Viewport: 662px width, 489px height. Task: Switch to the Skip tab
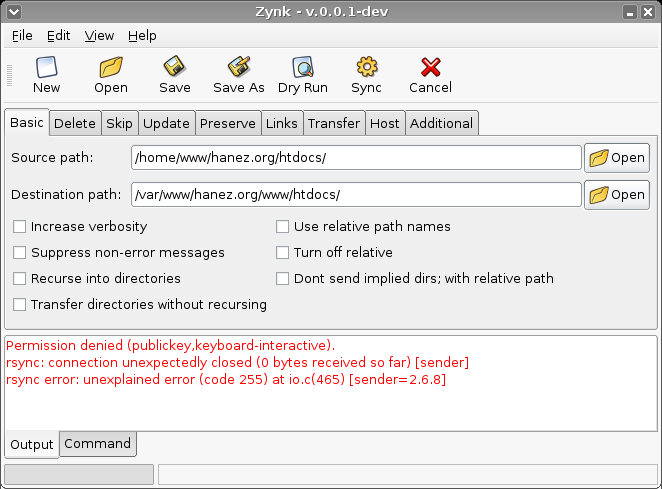pos(119,123)
